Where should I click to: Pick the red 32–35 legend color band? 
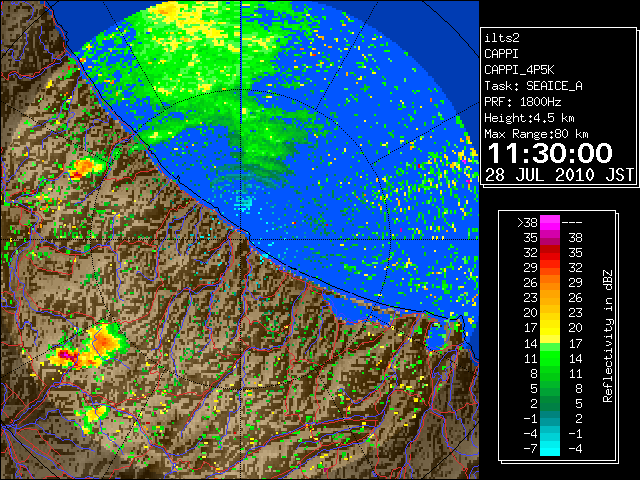tap(550, 253)
